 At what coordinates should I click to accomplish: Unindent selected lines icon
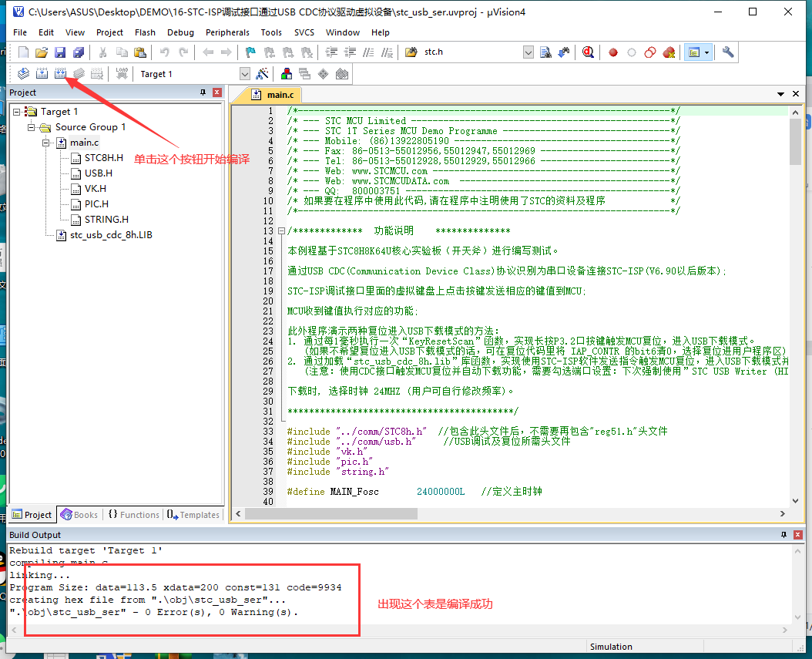350,52
